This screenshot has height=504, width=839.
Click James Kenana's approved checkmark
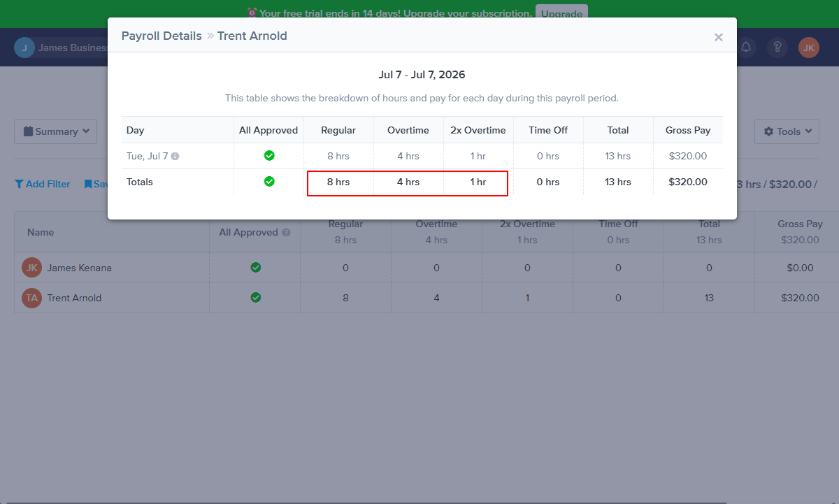[x=256, y=268]
